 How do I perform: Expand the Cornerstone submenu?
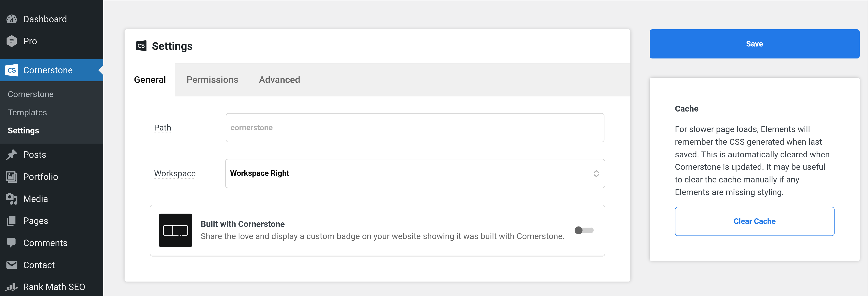tap(47, 70)
